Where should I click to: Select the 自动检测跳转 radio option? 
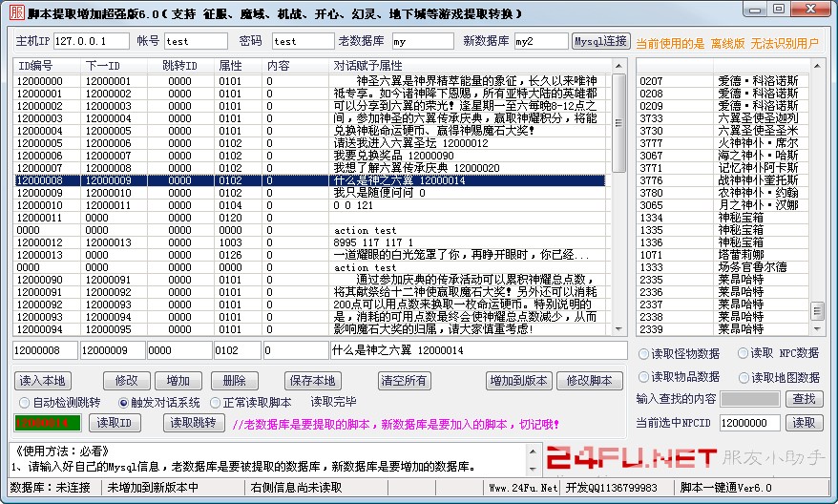point(25,402)
